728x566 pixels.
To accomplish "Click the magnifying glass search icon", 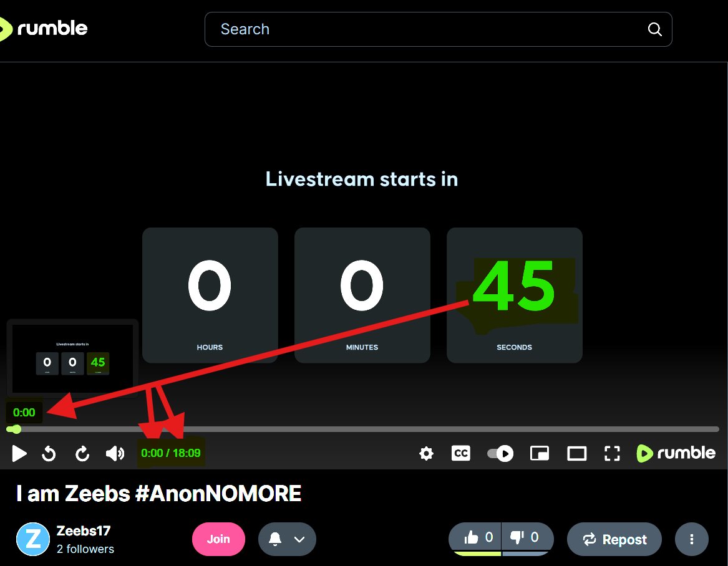I will tap(654, 29).
